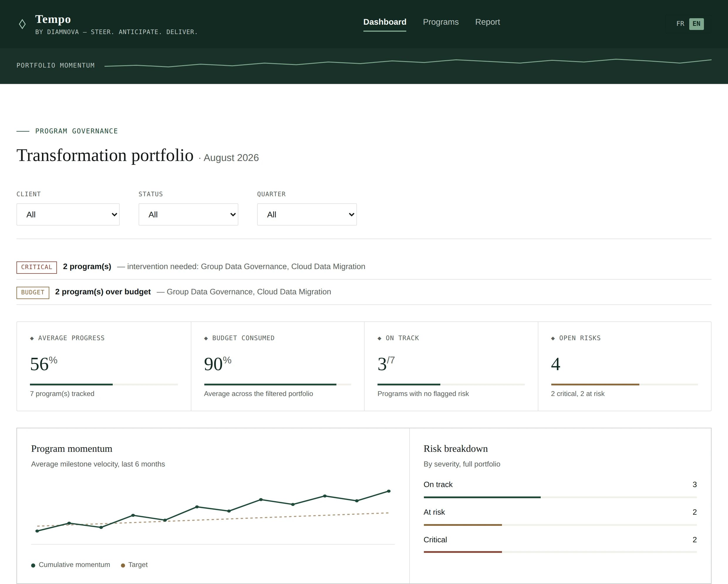Click the diamond bullet beside Open Risks
This screenshot has width=728, height=584.
(553, 338)
